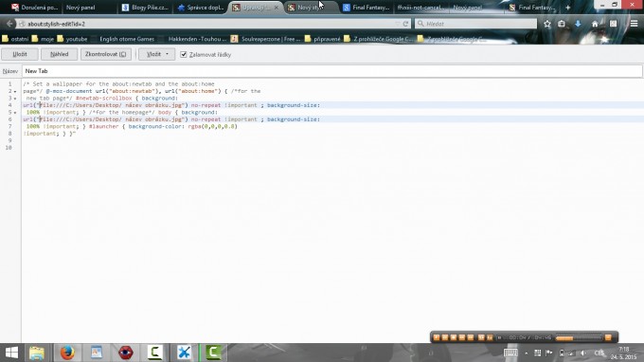Open the Action Center flag icon
This screenshot has width=644, height=362.
[x=548, y=353]
